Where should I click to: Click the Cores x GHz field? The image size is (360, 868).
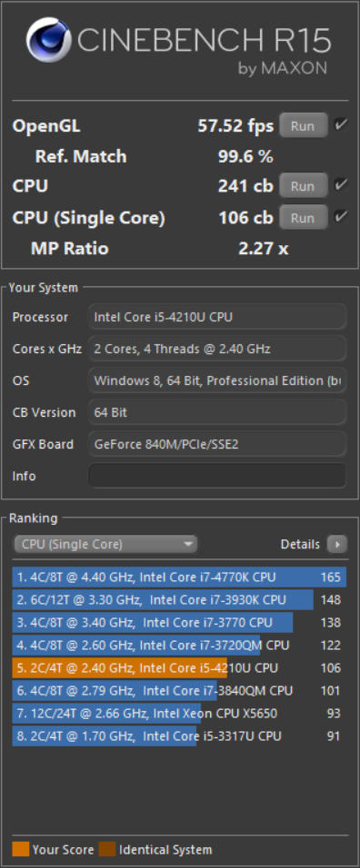pos(217,349)
